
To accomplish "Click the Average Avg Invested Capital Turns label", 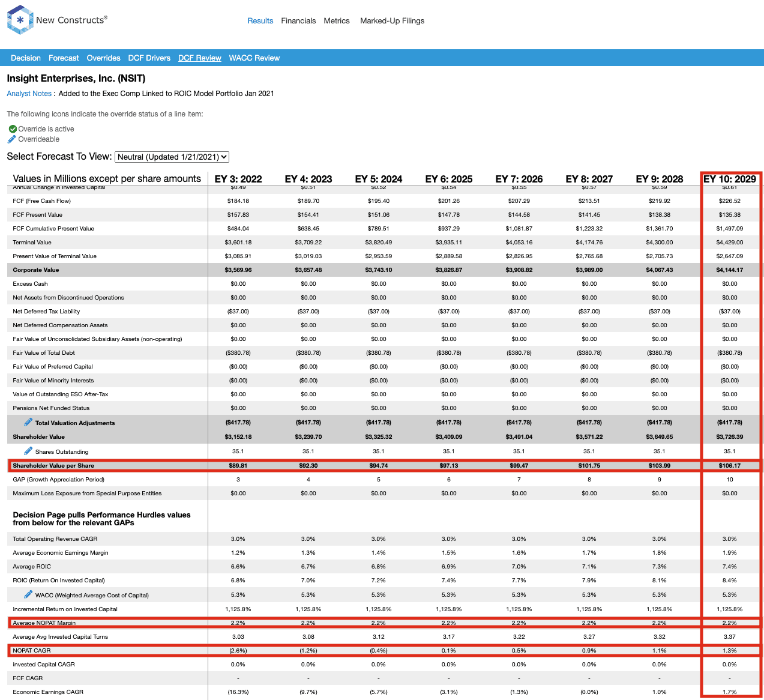I will pos(61,637).
